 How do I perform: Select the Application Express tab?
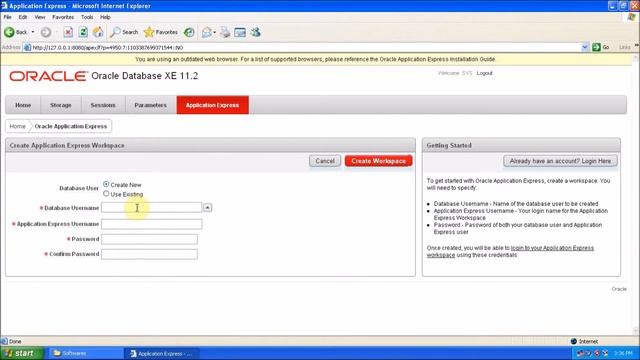click(212, 105)
